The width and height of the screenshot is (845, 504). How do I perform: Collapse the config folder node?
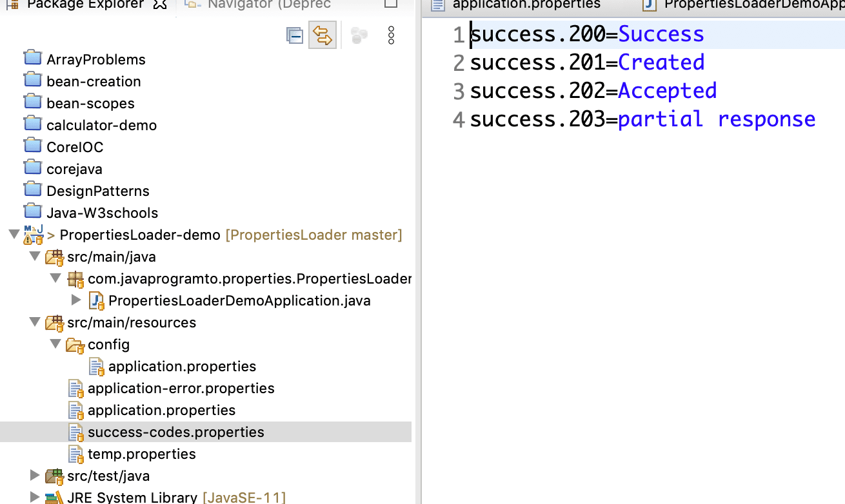[55, 344]
